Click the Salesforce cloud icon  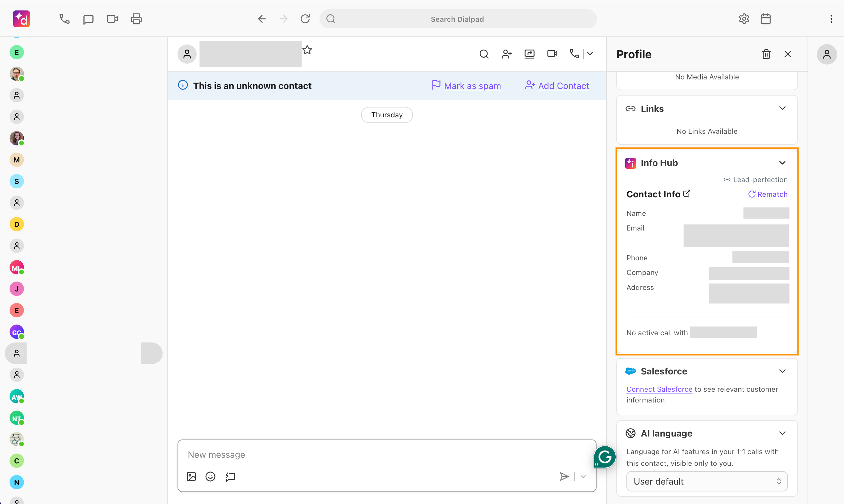point(631,371)
